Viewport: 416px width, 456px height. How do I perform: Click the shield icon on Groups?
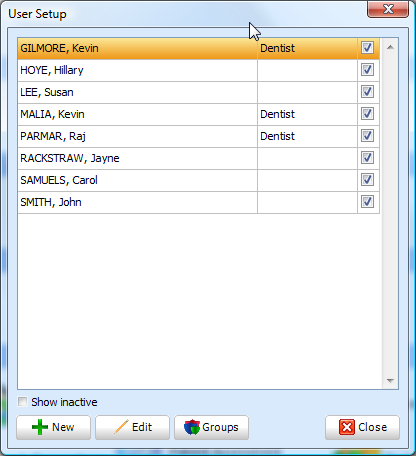(x=192, y=427)
